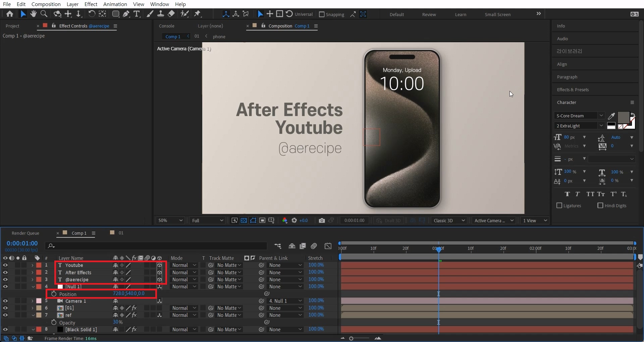
Task: Click the Character fill color swatch
Action: pyautogui.click(x=624, y=118)
